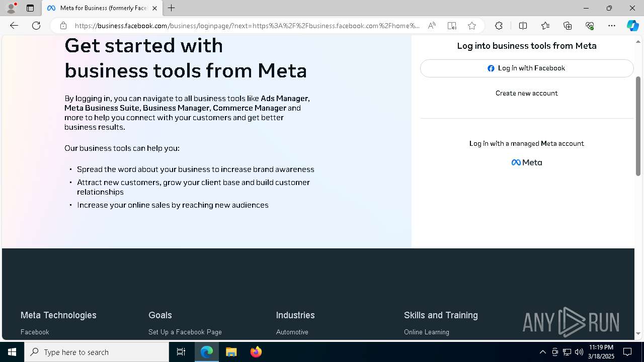Image resolution: width=644 pixels, height=362 pixels.
Task: Click the browser address bar URL
Action: pyautogui.click(x=247, y=26)
